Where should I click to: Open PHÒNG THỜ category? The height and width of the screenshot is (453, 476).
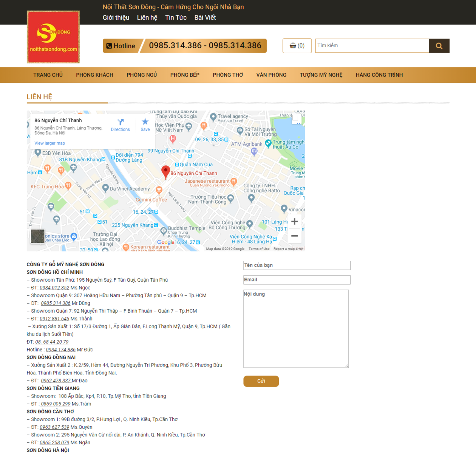pyautogui.click(x=228, y=75)
